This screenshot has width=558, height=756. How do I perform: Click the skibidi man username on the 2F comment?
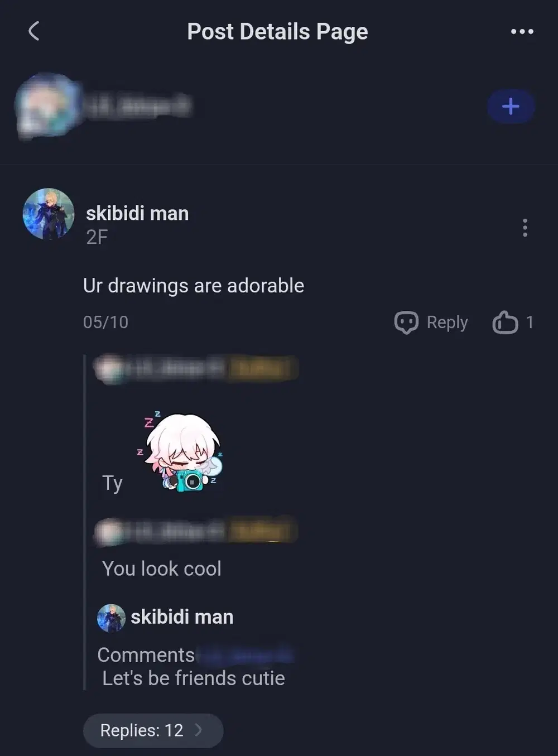pos(137,213)
